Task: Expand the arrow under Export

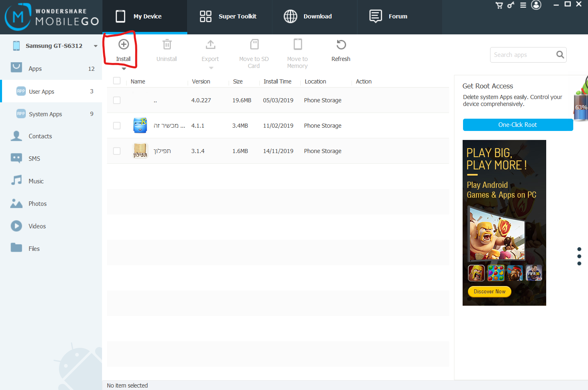Action: 211,68
